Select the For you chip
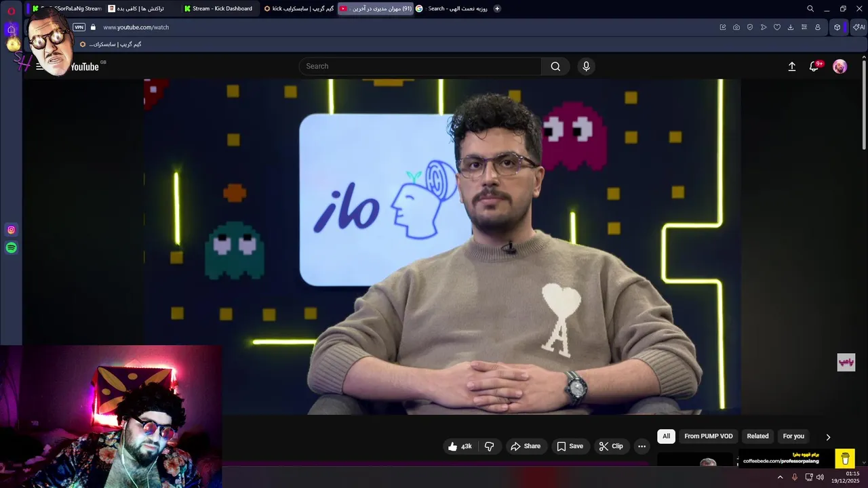Viewport: 868px width, 488px height. [x=793, y=436]
